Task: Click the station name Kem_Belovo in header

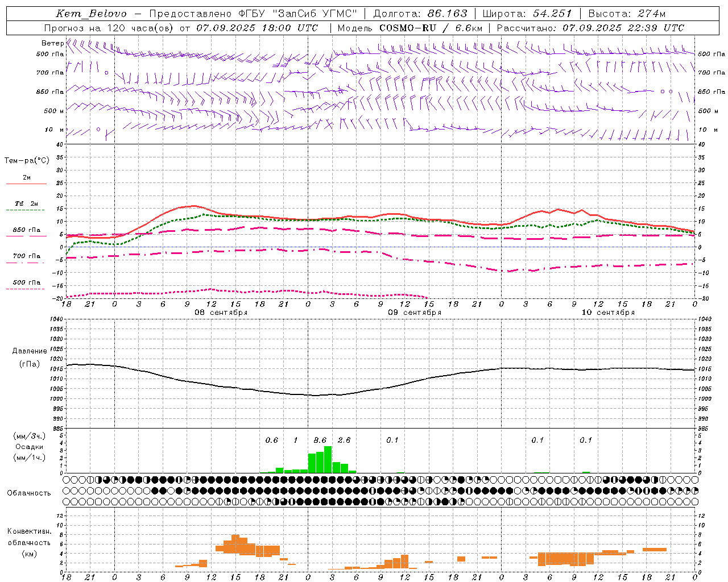Action: click(91, 14)
